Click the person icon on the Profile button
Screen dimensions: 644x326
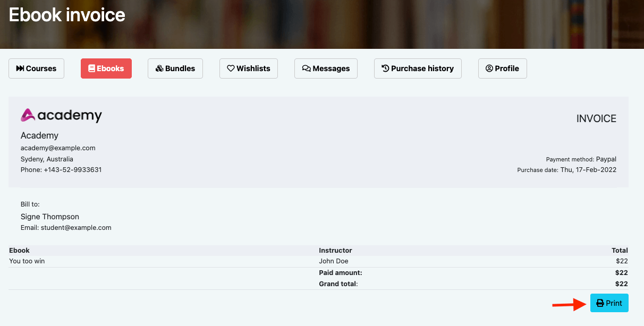point(488,68)
